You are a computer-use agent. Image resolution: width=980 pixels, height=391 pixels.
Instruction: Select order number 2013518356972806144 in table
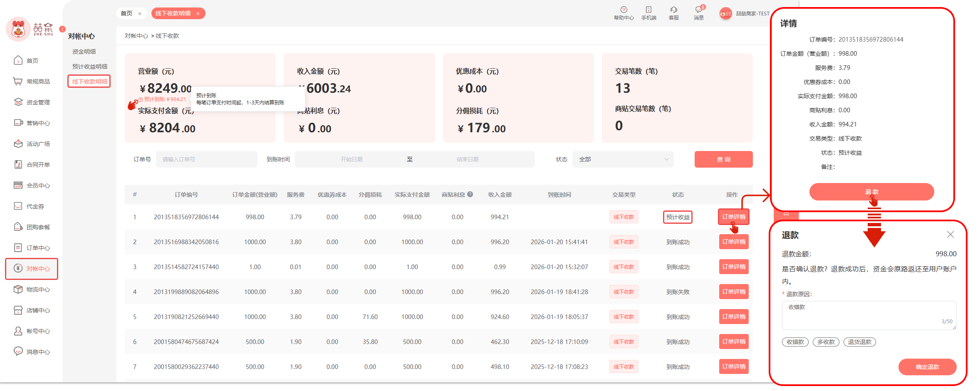tap(186, 217)
